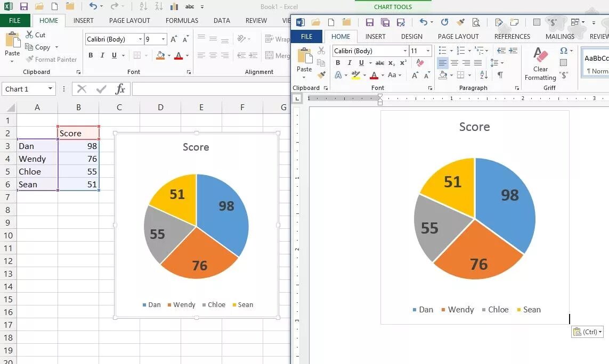Open Excel's FILE tab
Image resolution: width=609 pixels, height=364 pixels.
(x=15, y=21)
